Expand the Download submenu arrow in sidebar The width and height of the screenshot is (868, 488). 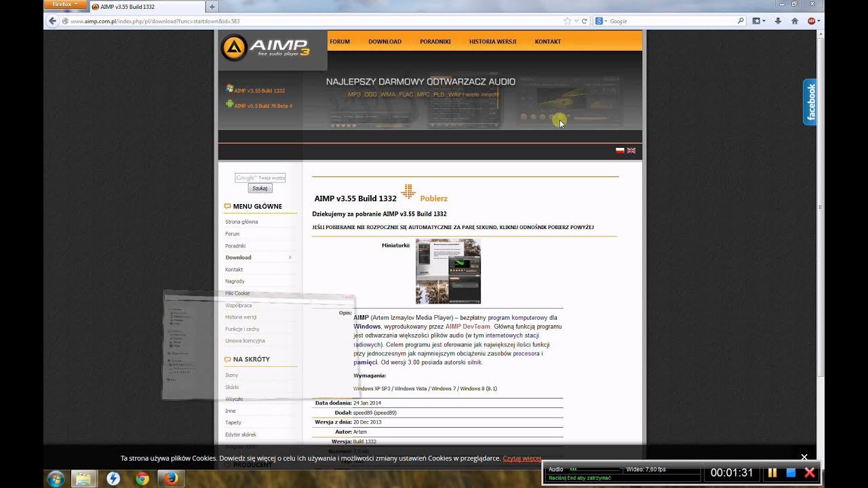(290, 258)
